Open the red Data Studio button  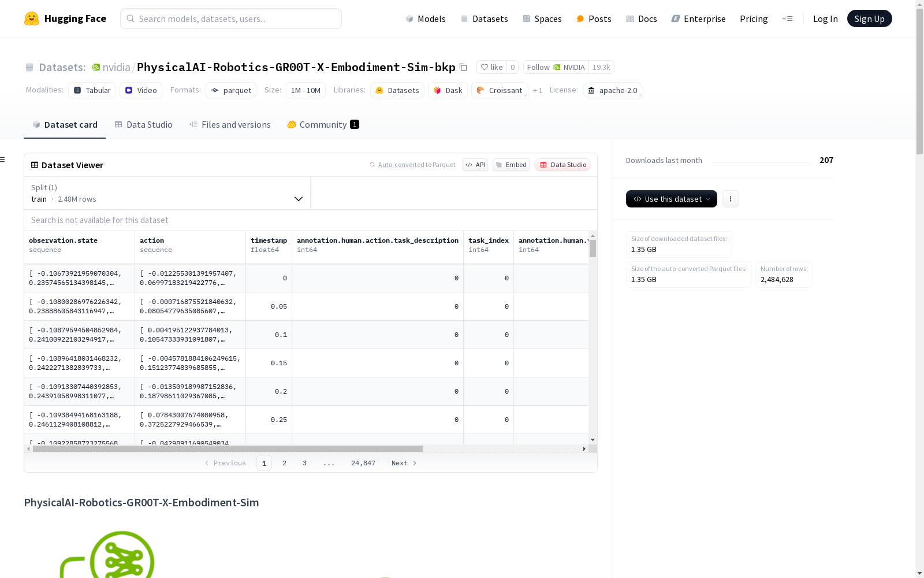pos(562,165)
